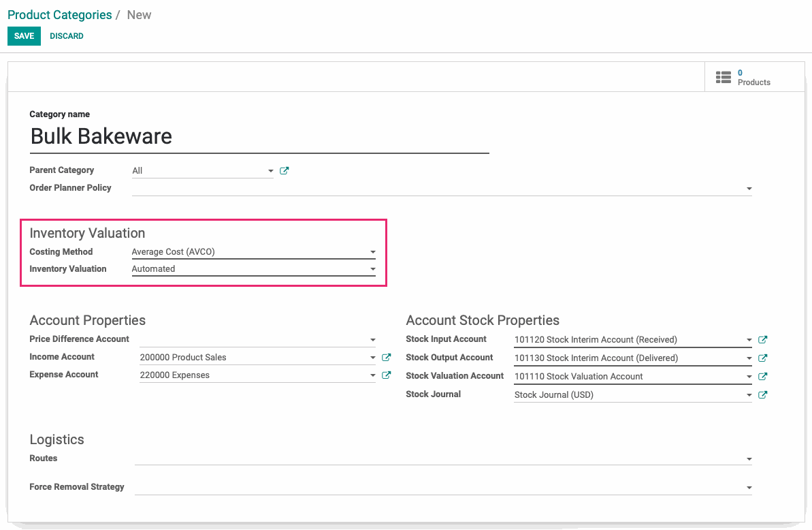Click the Price Difference Account label
Screen dimensions: 812x530
point(79,339)
